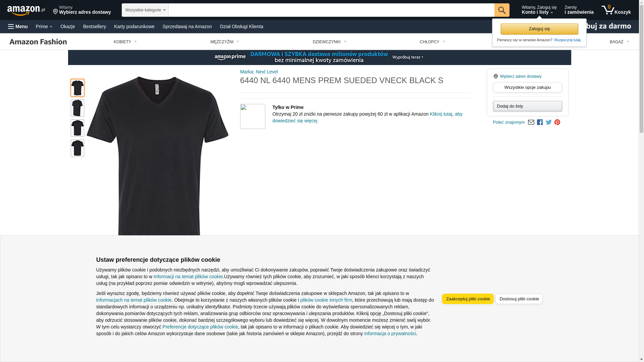Open the Prime dropdown menu

click(x=44, y=26)
